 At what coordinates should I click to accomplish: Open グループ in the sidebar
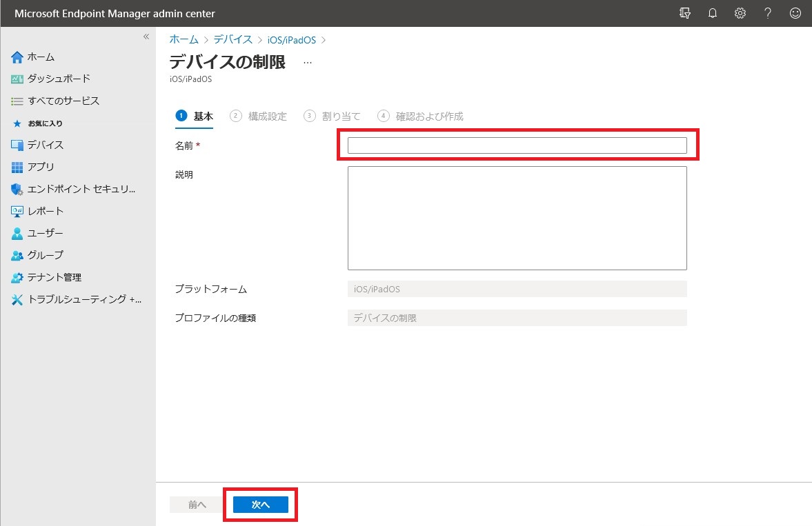[x=46, y=254]
